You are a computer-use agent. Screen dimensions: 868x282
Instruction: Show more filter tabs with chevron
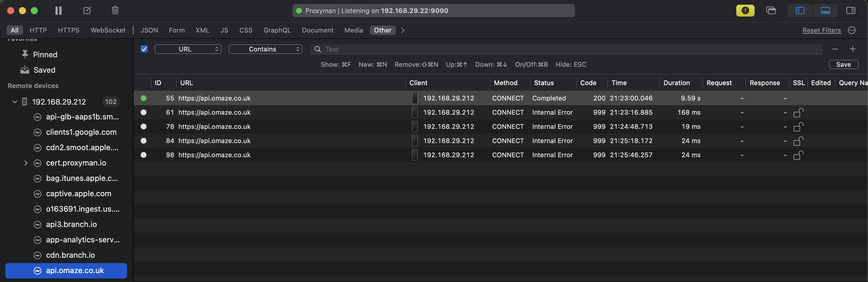[403, 30]
